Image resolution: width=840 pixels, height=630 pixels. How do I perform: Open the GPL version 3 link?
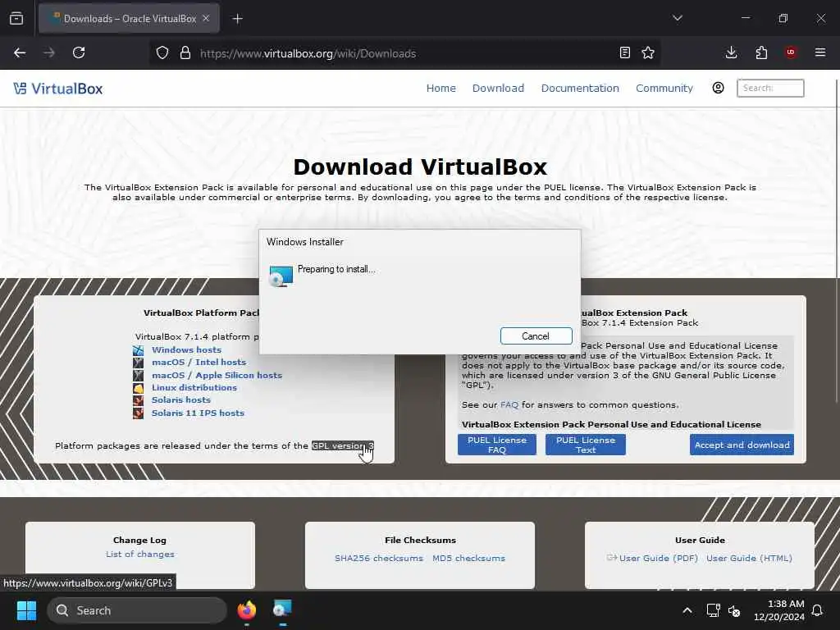(343, 445)
